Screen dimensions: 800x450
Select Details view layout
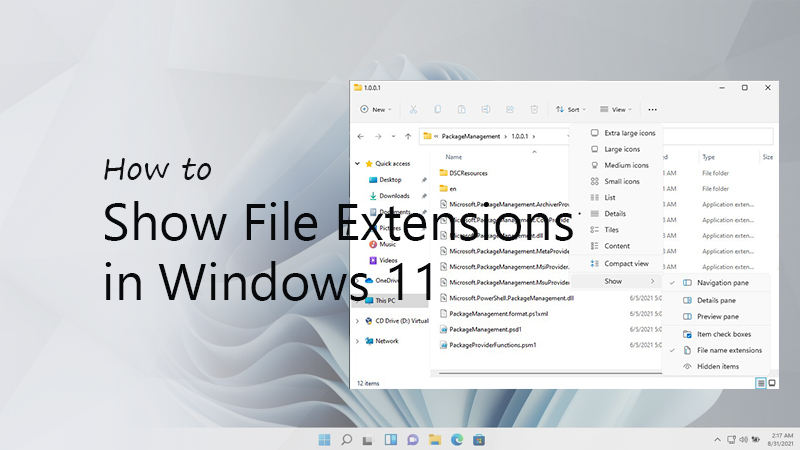(616, 213)
